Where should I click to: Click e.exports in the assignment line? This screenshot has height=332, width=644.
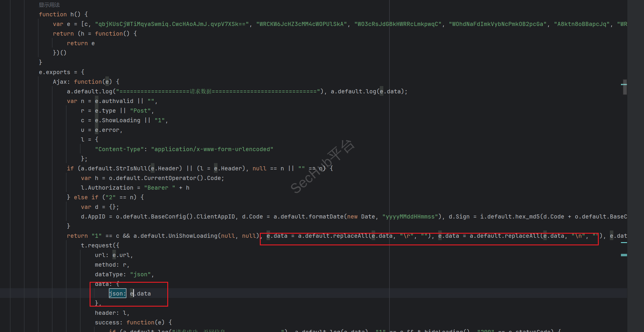55,72
